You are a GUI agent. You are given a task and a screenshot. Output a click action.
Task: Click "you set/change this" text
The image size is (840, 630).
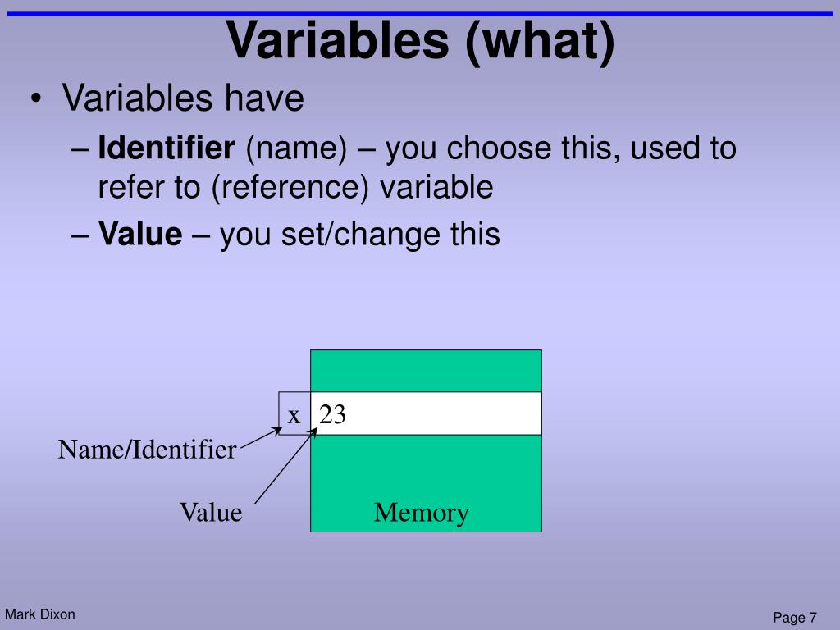360,235
